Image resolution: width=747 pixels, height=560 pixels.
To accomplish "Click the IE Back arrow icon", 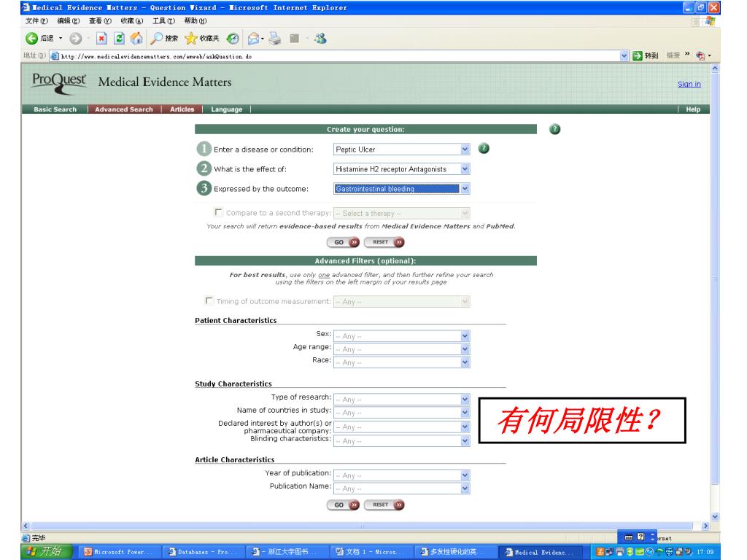I will [x=32, y=39].
